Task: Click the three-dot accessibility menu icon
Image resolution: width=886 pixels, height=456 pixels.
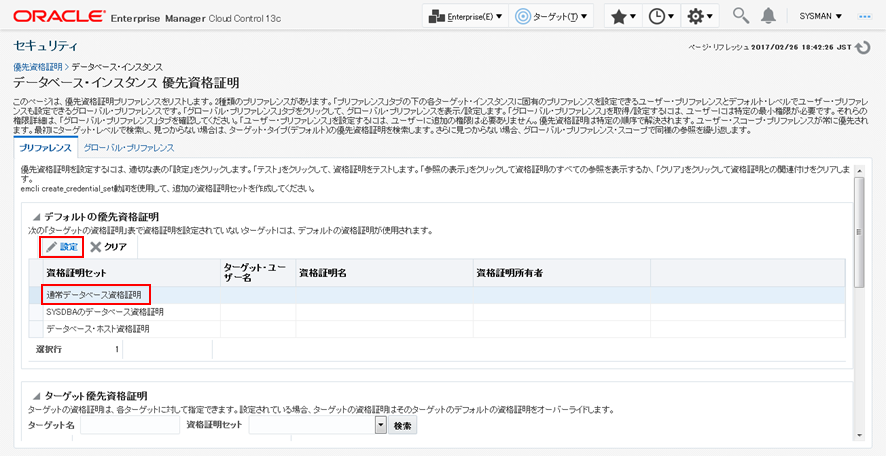Action: pos(866,17)
